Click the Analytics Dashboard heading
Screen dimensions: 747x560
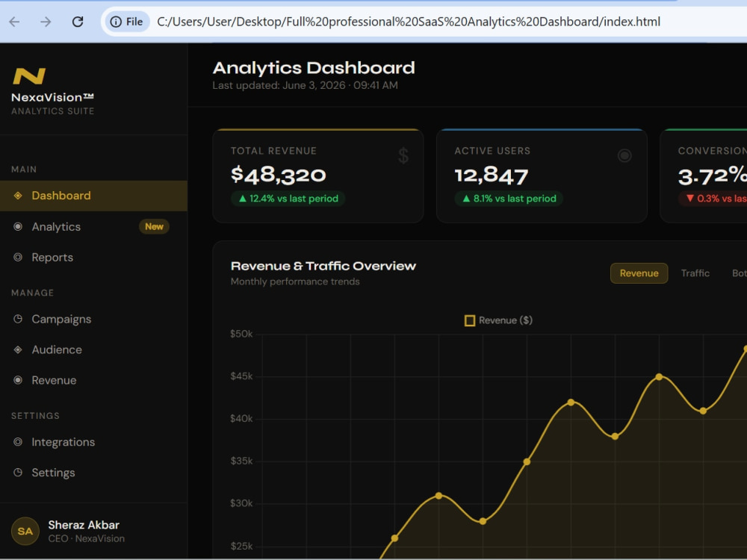click(314, 68)
